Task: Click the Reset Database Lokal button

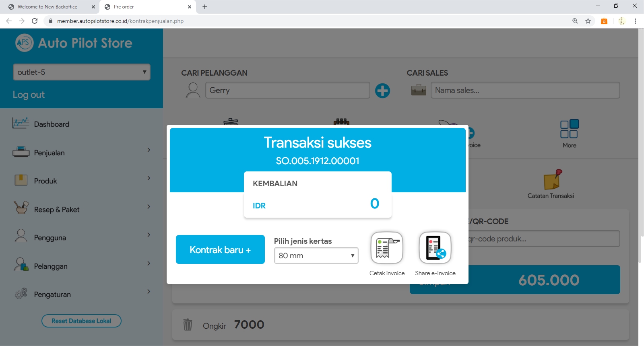Action: click(81, 321)
